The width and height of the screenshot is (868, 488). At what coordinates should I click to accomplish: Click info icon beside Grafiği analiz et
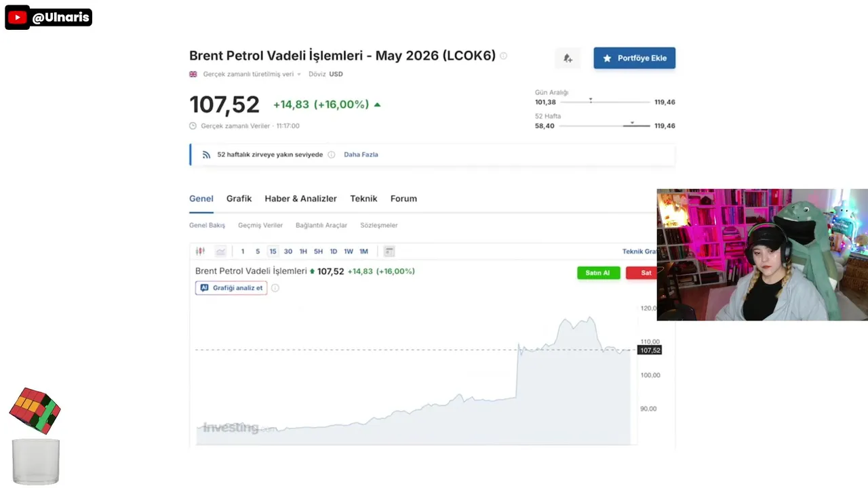275,288
